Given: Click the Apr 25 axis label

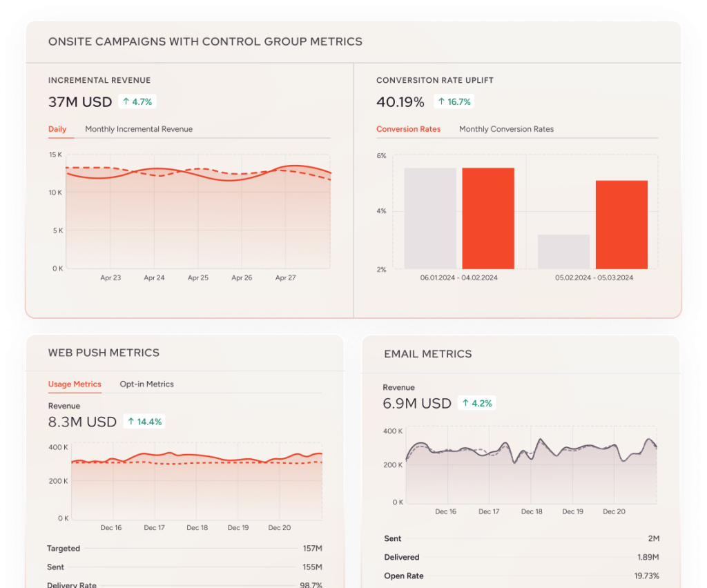Looking at the screenshot, I should pos(198,277).
